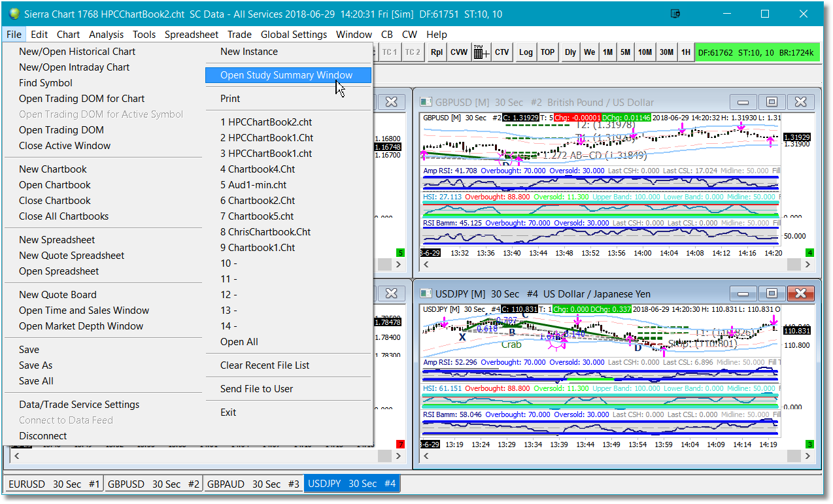Click the CTV toolbar button
Viewport: 833px width, 504px height.
(501, 52)
